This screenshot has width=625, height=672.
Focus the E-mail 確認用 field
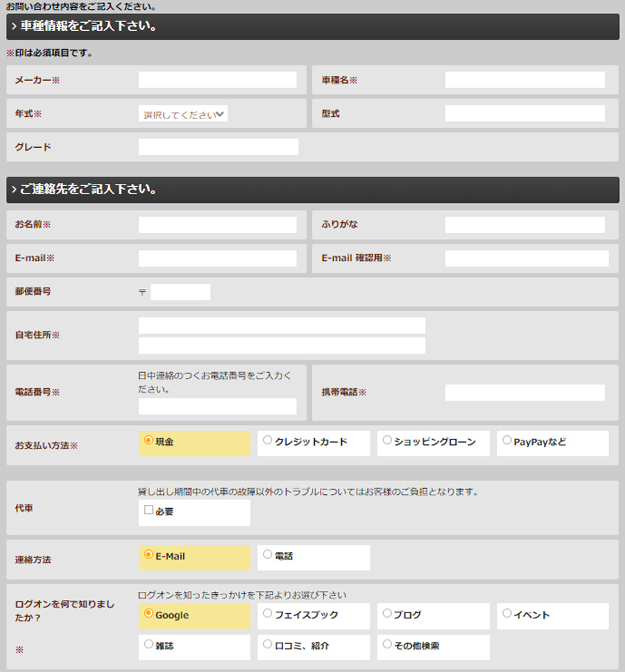[x=526, y=258]
